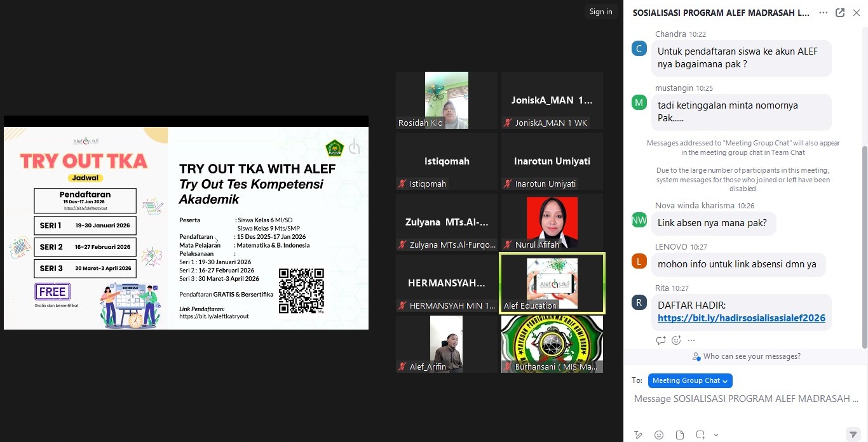Select Alef Education active speaker tile
Screen dimensions: 868x442
click(x=552, y=283)
